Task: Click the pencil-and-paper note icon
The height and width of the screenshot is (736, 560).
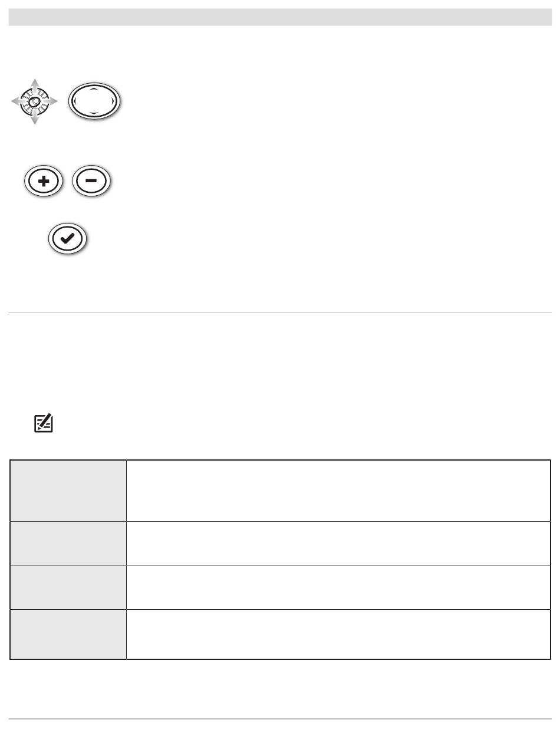Action: [x=44, y=423]
